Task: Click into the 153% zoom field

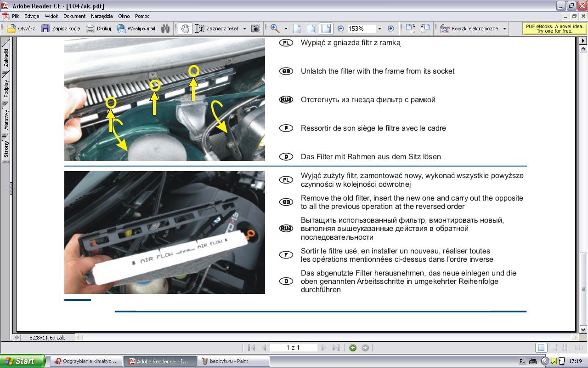Action: point(361,29)
